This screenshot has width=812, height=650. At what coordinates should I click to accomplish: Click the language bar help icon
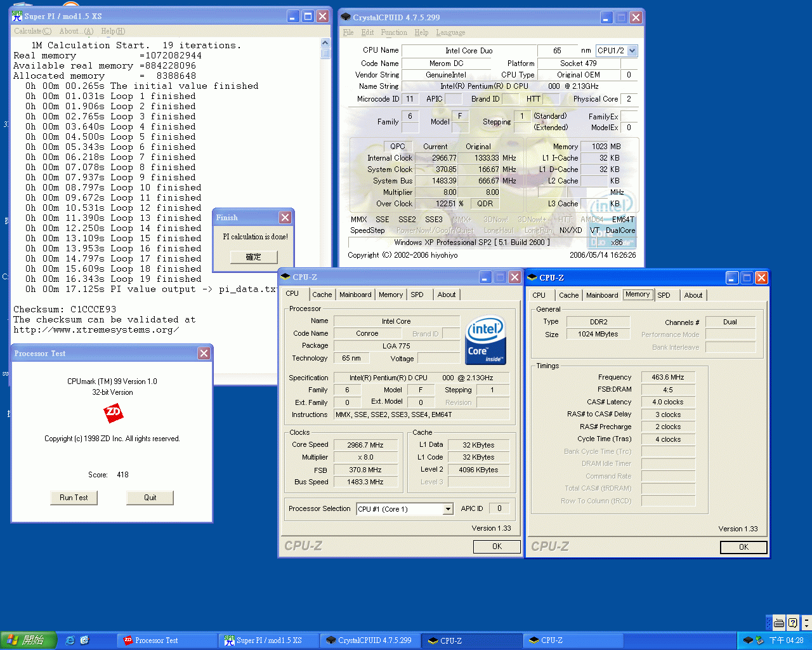coord(792,623)
